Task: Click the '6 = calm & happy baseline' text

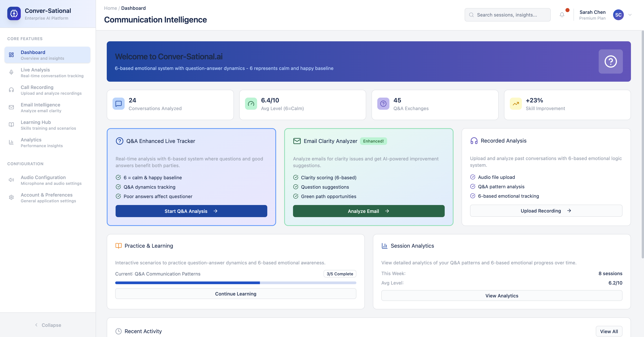Action: (153, 177)
